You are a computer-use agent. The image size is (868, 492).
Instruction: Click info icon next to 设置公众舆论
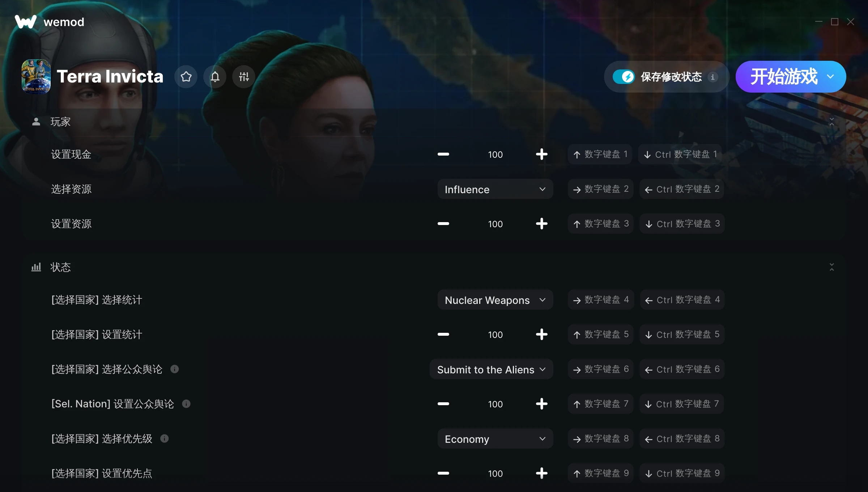pyautogui.click(x=186, y=404)
